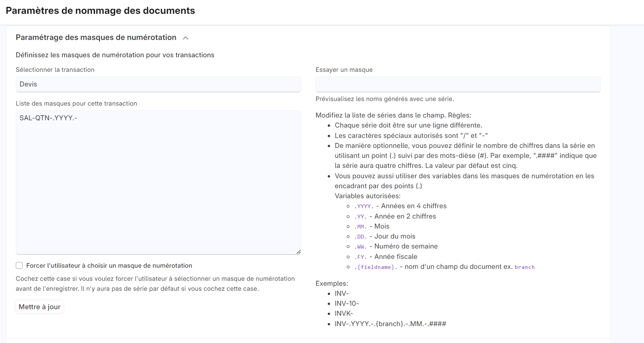
Task: Click inside the Liste des masques textarea
Action: pos(158,182)
